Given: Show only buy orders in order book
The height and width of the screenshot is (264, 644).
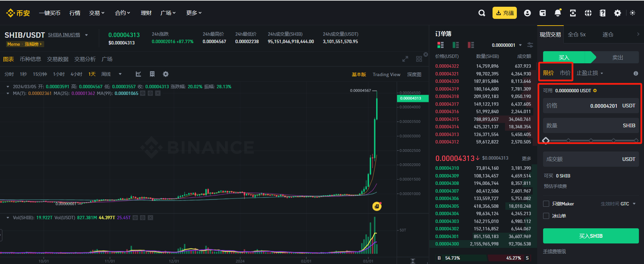Looking at the screenshot, I should click(456, 45).
